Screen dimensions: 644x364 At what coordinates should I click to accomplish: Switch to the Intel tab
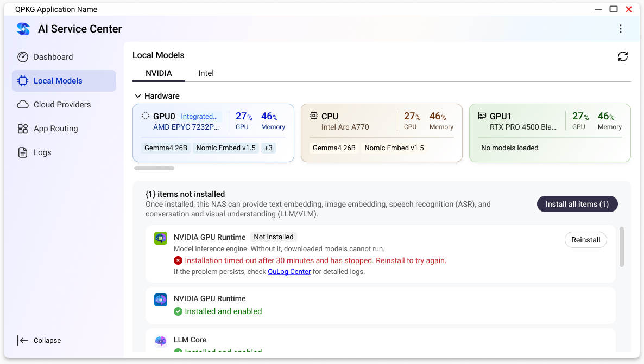(206, 73)
